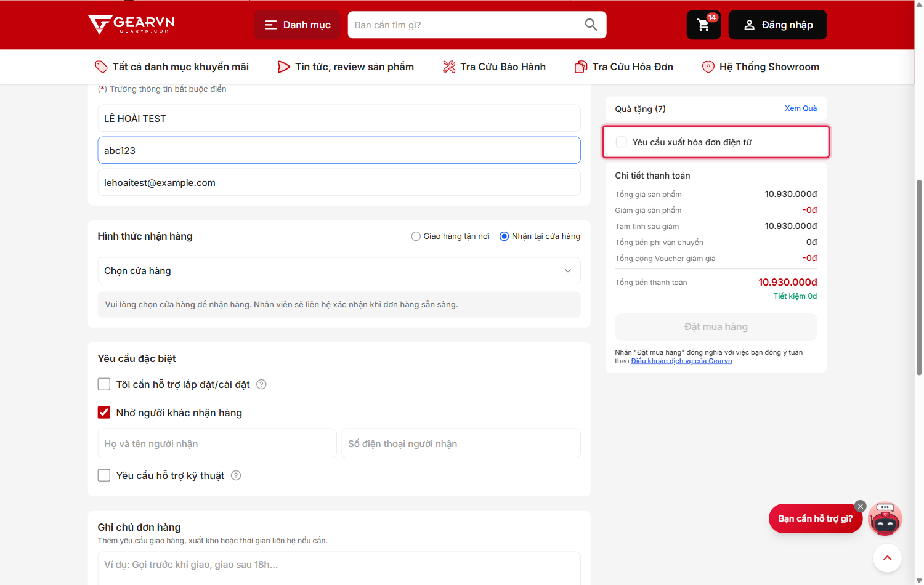Click Số điện thoại người nhận field

pos(461,443)
